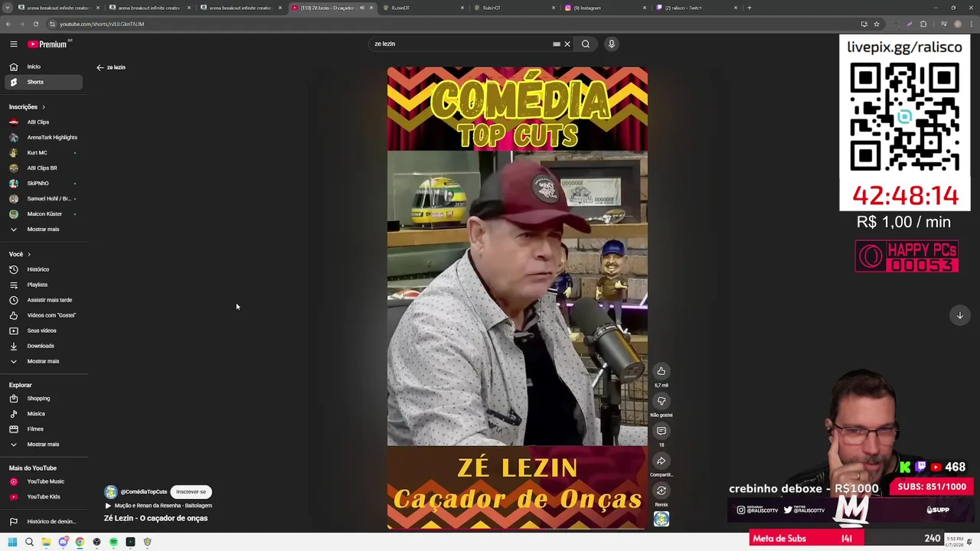Open File Explorer from the taskbar
Viewport: 980px width, 551px height.
[x=46, y=542]
